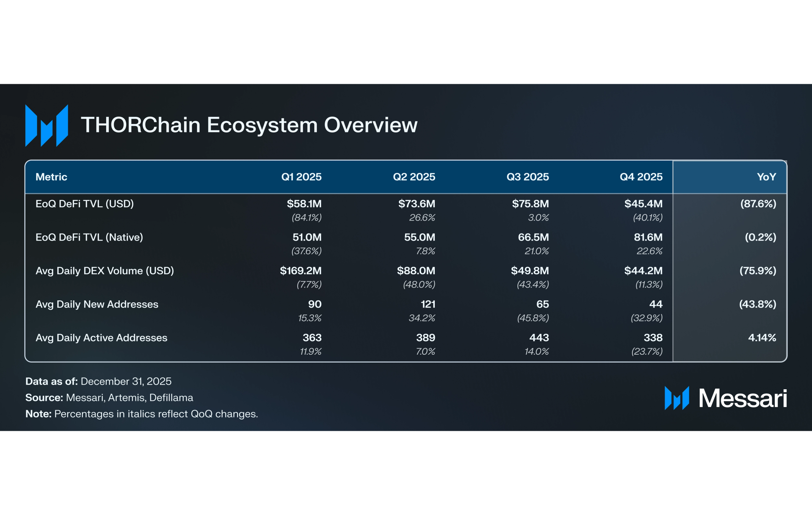Click the EoQ DeFi TVL (USD) row label
This screenshot has width=812, height=515.
[x=85, y=204]
